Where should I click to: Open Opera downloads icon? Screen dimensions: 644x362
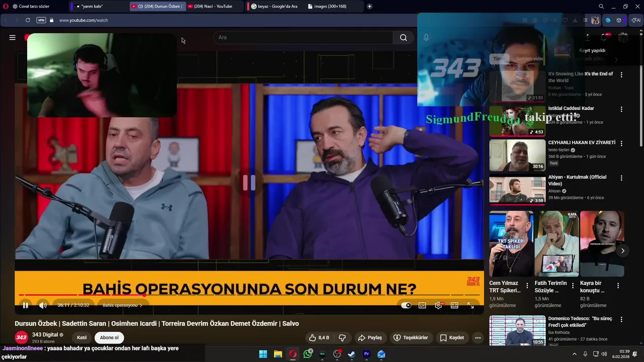coord(575,20)
